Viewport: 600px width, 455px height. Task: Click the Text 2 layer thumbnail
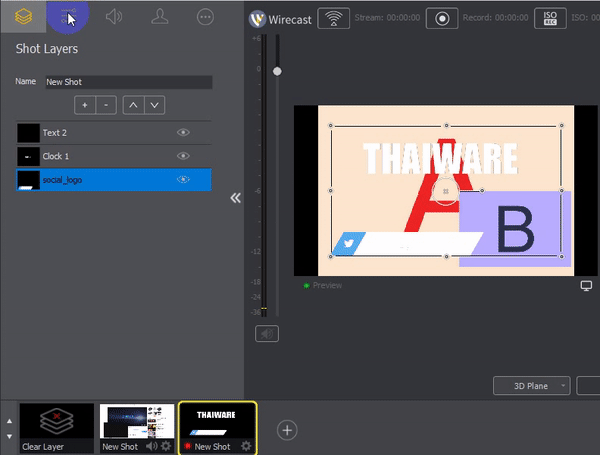28,133
